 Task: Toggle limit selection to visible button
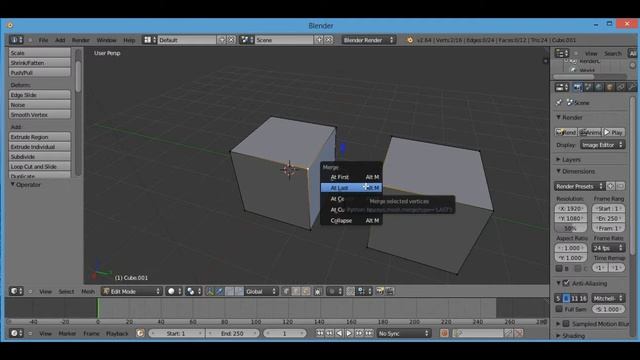318,291
